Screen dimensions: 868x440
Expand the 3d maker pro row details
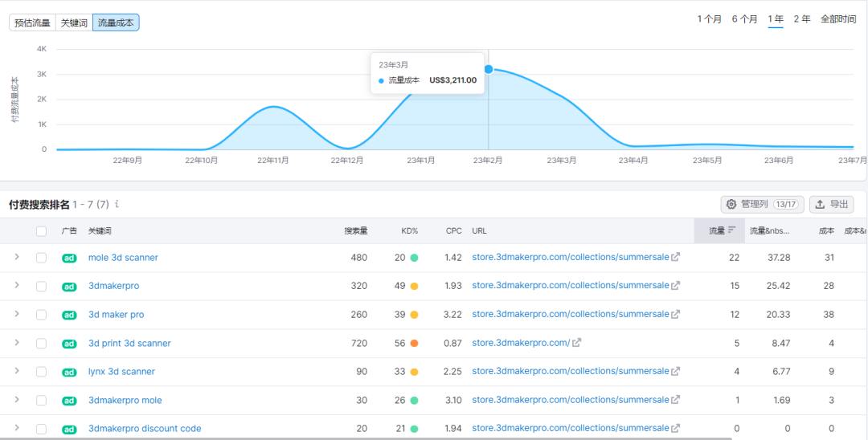pyautogui.click(x=16, y=315)
